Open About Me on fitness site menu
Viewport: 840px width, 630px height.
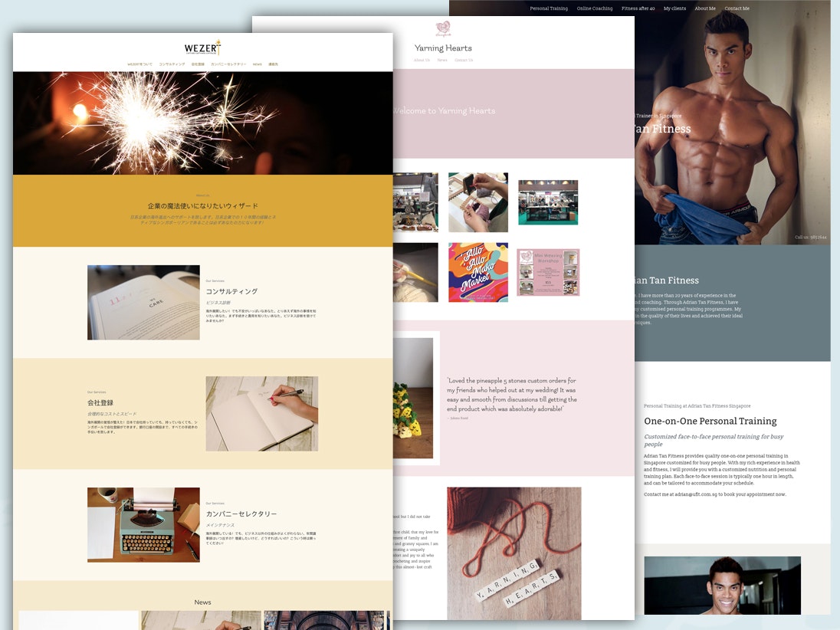[705, 8]
